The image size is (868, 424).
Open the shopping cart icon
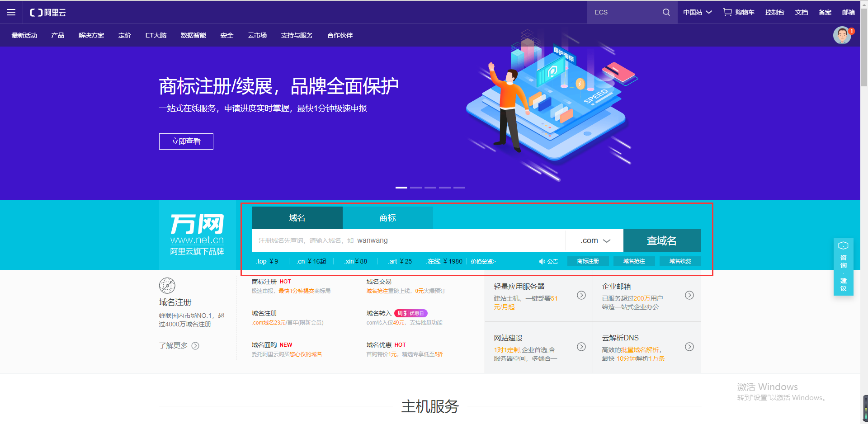point(727,12)
